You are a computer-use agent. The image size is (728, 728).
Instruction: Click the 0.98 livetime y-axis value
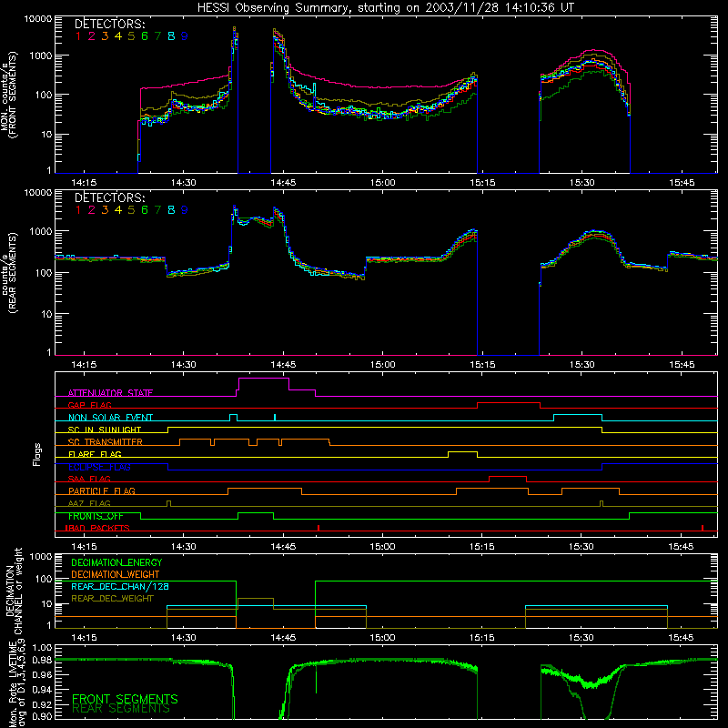(x=43, y=661)
